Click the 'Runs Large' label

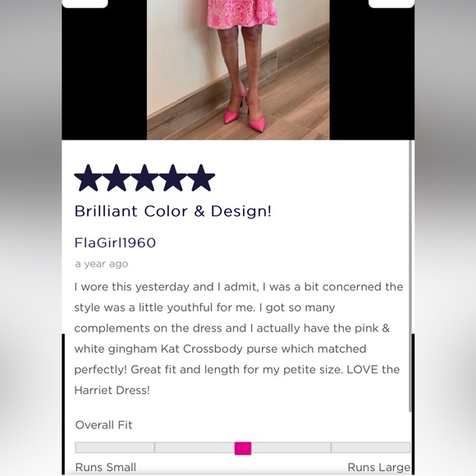click(379, 467)
